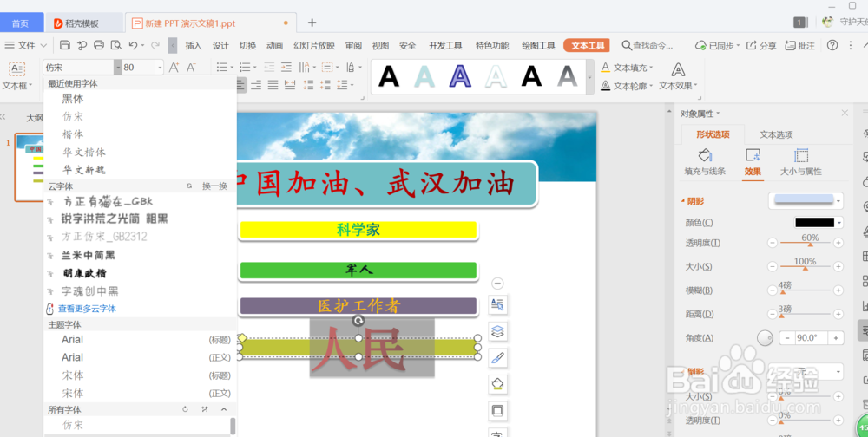
Task: Click the 查看更多云字体 link
Action: click(87, 309)
